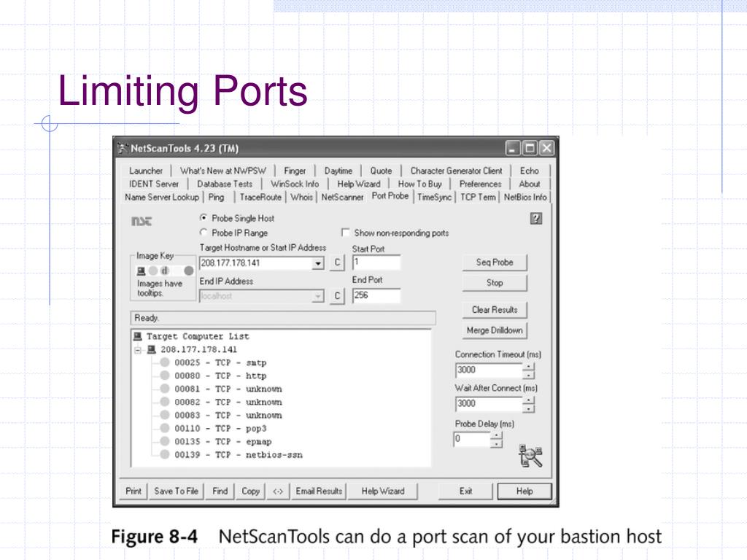Decrease Wait After Connect with down arrow
Screen dimensions: 747x560
point(529,408)
